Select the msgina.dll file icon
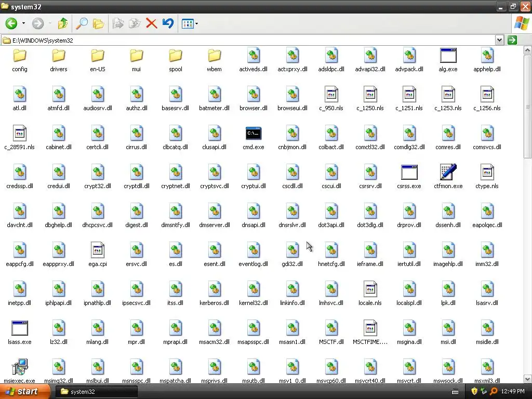The image size is (532, 399). coord(409,328)
